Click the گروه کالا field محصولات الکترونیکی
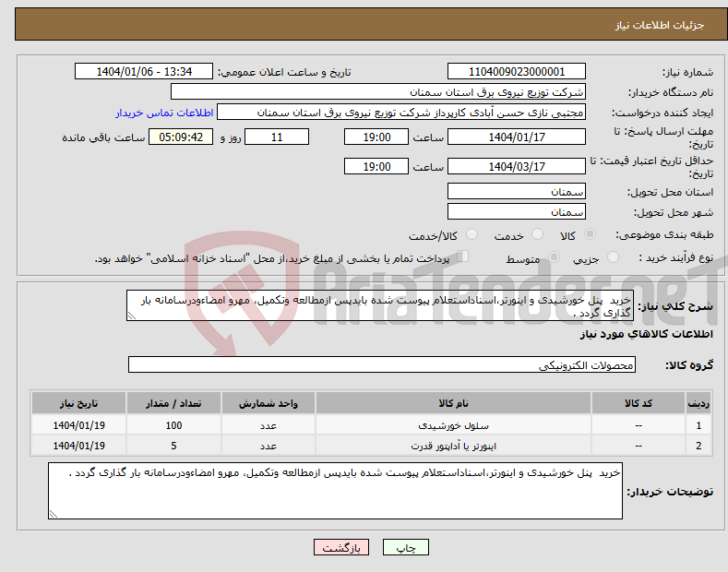The height and width of the screenshot is (572, 728). pyautogui.click(x=382, y=365)
